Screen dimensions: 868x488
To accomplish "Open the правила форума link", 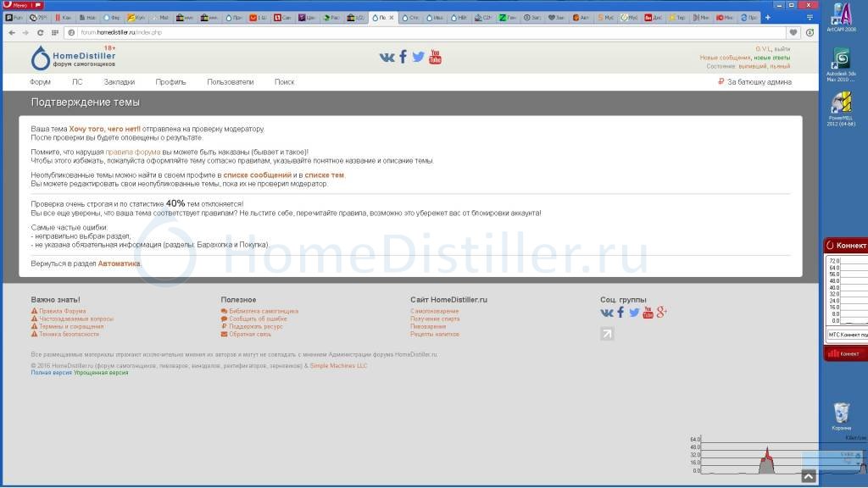I will (133, 152).
